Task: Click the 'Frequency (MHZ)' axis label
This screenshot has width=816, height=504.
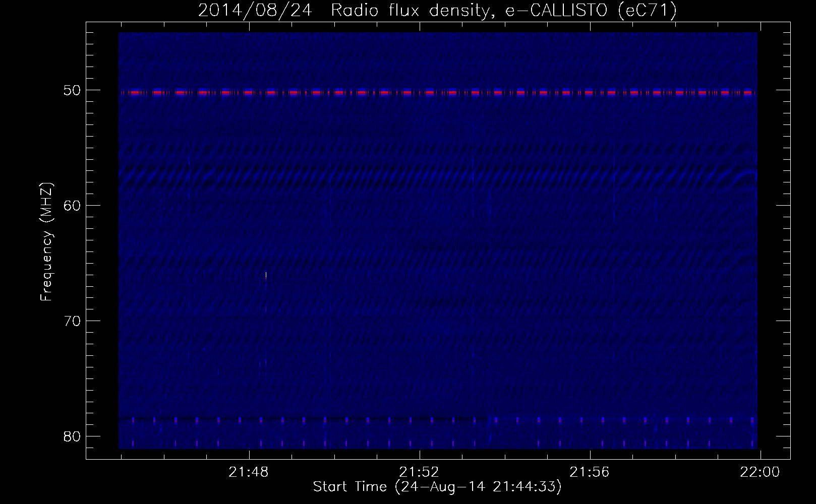Action: point(46,242)
